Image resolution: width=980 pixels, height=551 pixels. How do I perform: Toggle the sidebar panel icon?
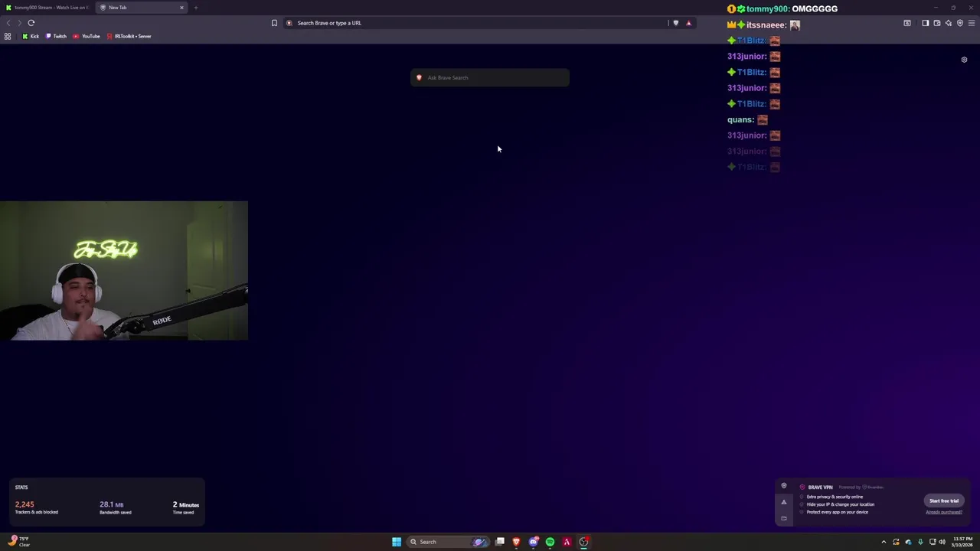(925, 23)
